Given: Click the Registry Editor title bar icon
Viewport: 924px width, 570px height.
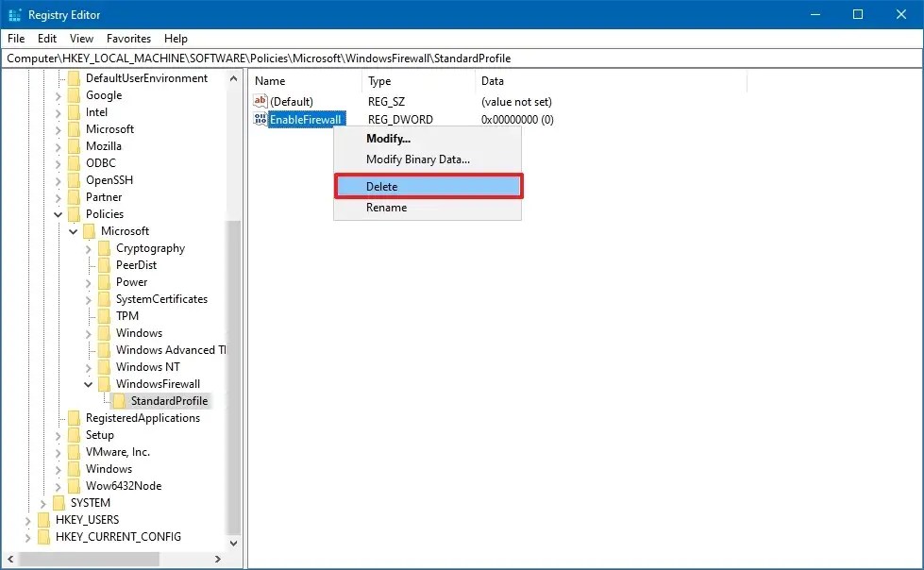Looking at the screenshot, I should tap(13, 14).
